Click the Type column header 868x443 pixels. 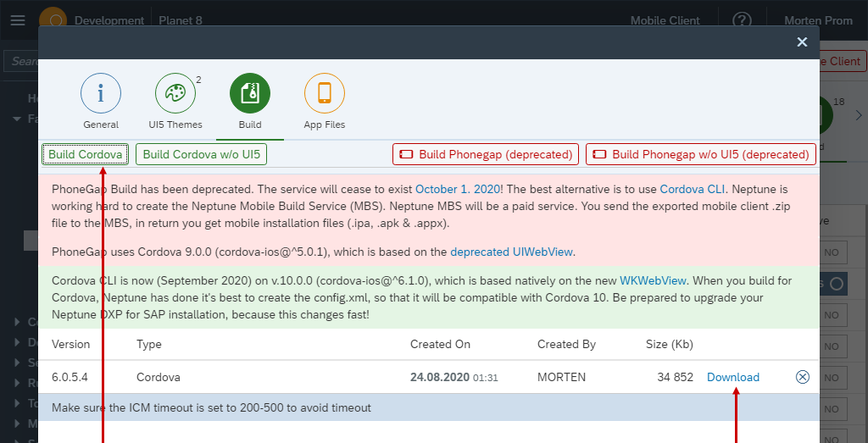149,344
